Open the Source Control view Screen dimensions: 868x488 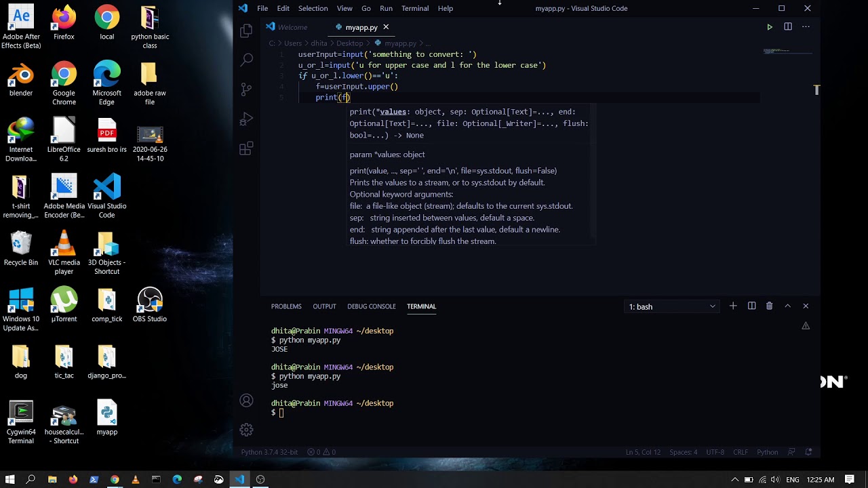tap(246, 89)
